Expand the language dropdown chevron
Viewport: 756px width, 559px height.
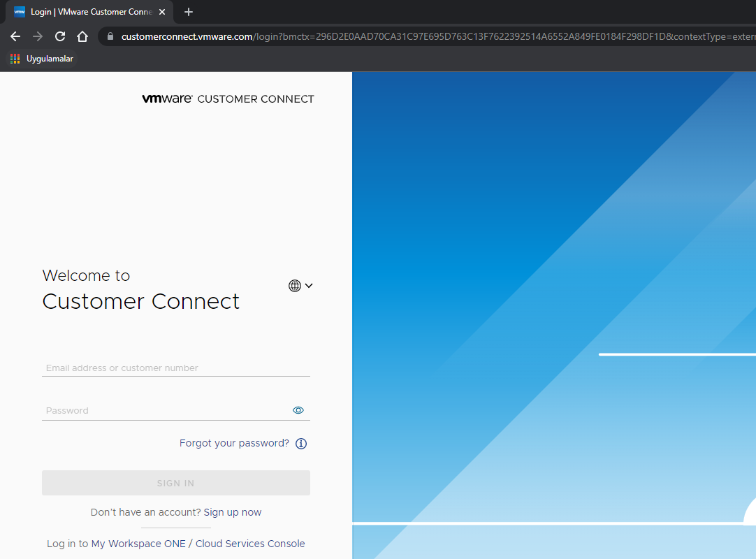(x=309, y=286)
